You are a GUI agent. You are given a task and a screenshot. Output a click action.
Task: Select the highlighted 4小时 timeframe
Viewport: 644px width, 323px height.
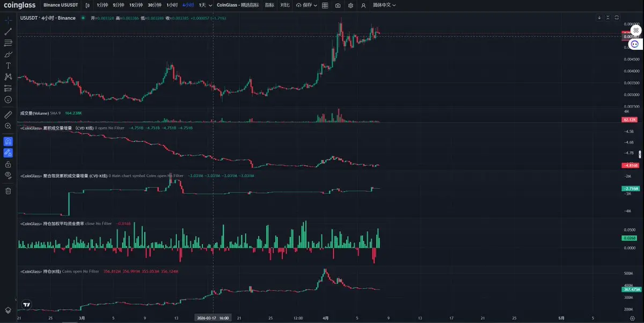188,5
